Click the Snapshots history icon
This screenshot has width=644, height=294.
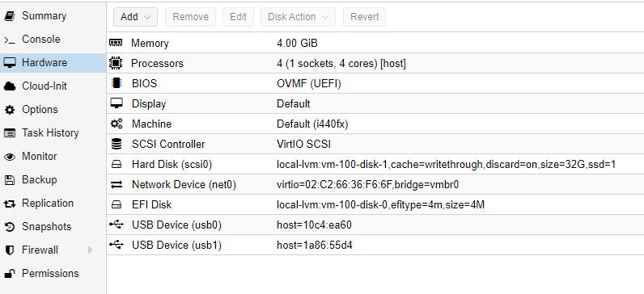click(x=10, y=227)
